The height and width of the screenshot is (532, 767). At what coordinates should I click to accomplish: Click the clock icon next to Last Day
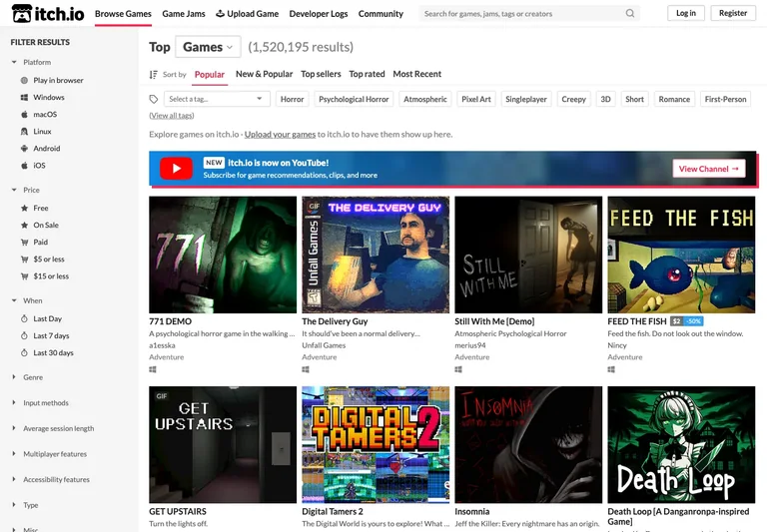pos(24,318)
